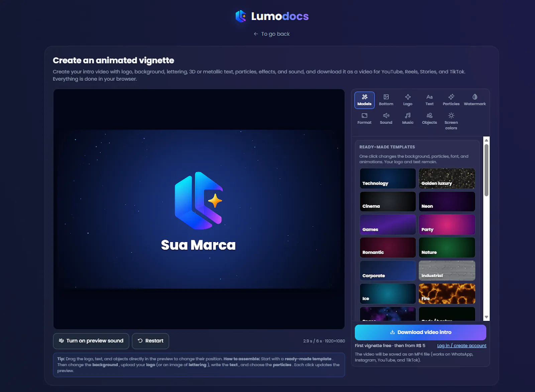
Task: Restart the preview animation
Action: 150,341
